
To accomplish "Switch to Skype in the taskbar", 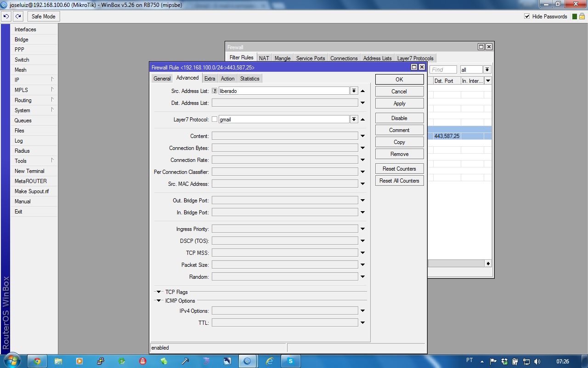I will coord(291,361).
